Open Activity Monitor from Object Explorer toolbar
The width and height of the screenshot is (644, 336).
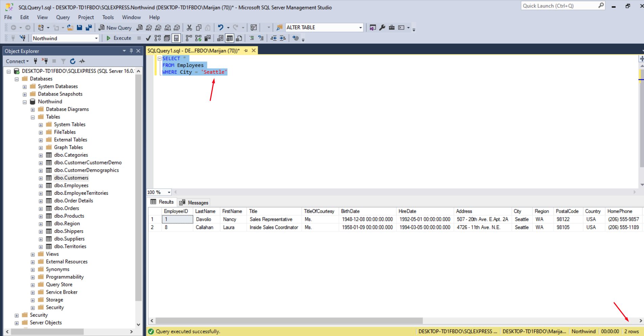tap(82, 61)
